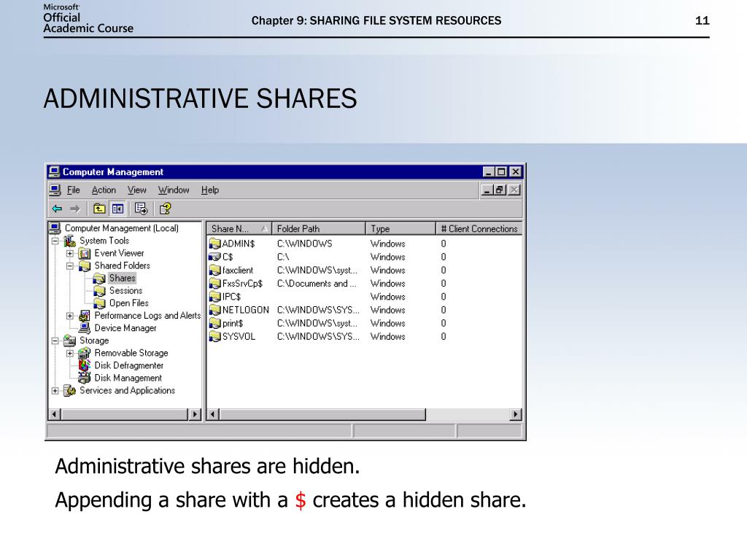The image size is (747, 560).
Task: Select the Shared Folders tree label
Action: (x=122, y=265)
